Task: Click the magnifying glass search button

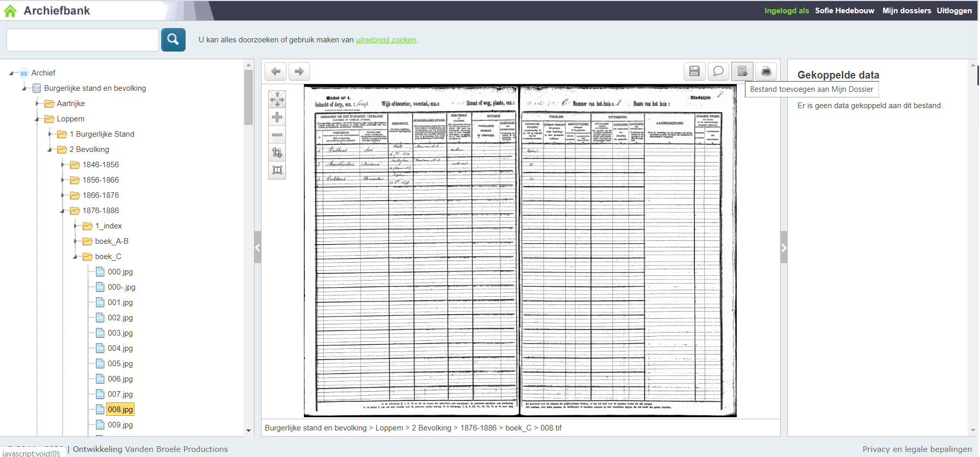Action: click(173, 39)
